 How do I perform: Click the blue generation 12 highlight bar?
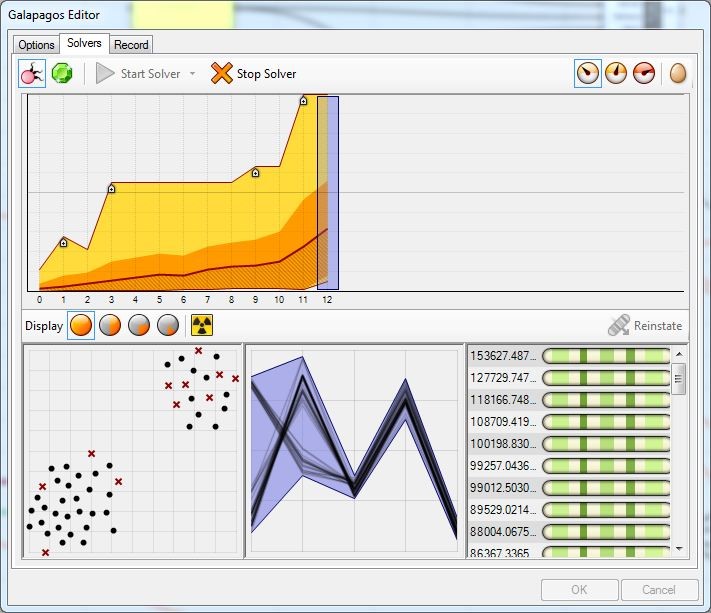(328, 193)
